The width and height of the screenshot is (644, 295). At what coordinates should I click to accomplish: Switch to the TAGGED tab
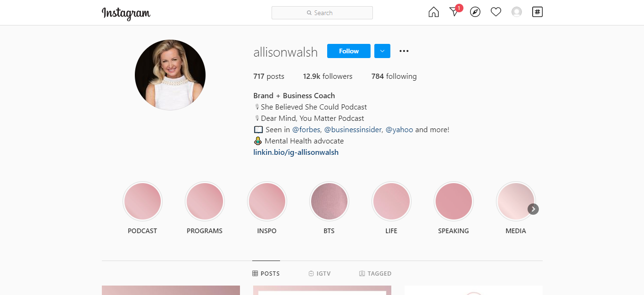point(375,273)
